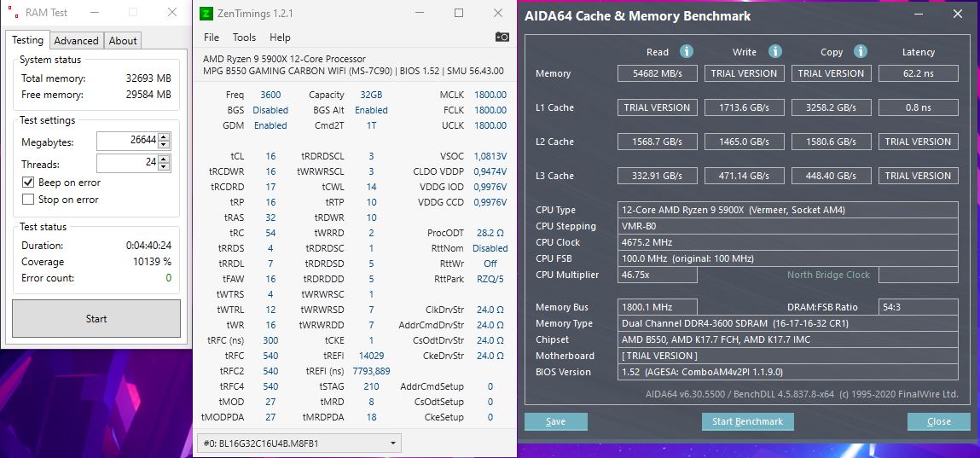Open the memory module selector dropdown
Screen dimensions: 980x458
[x=299, y=444]
